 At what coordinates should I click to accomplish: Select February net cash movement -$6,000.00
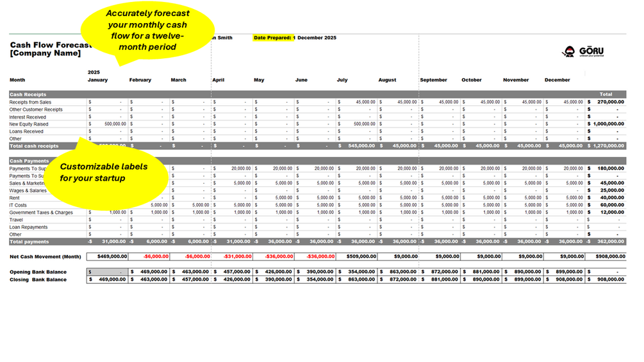(x=149, y=256)
